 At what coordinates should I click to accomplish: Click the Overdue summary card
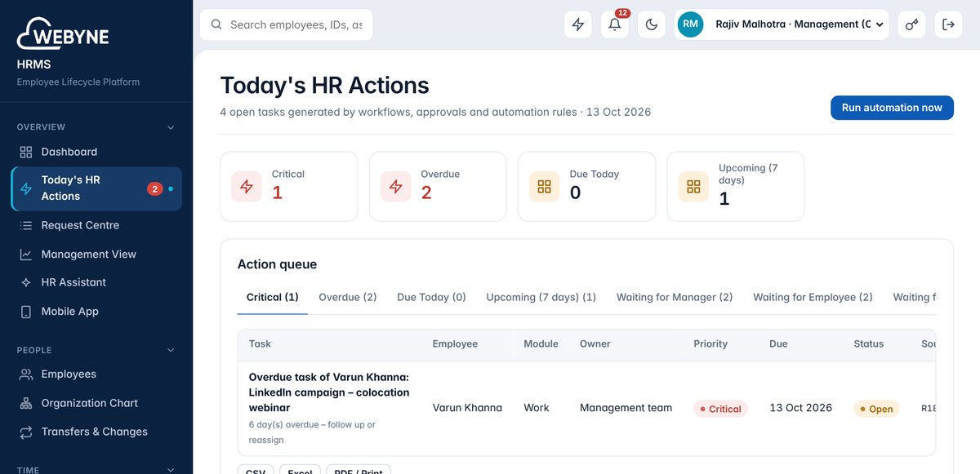(x=438, y=186)
